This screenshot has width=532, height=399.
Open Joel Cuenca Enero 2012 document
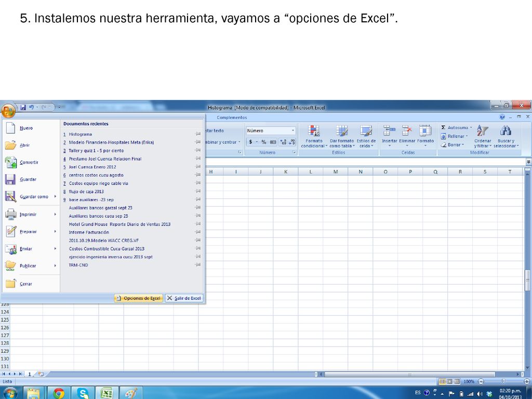pos(92,167)
